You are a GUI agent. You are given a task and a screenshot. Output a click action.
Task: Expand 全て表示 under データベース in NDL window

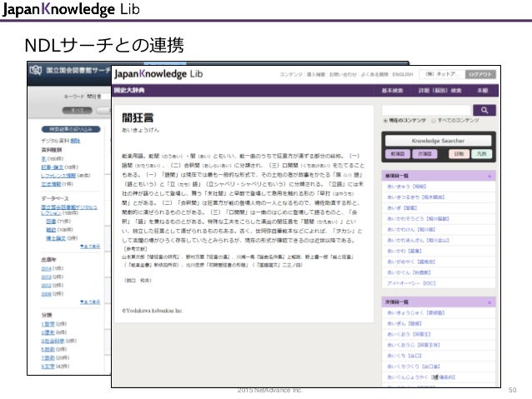tap(90, 247)
